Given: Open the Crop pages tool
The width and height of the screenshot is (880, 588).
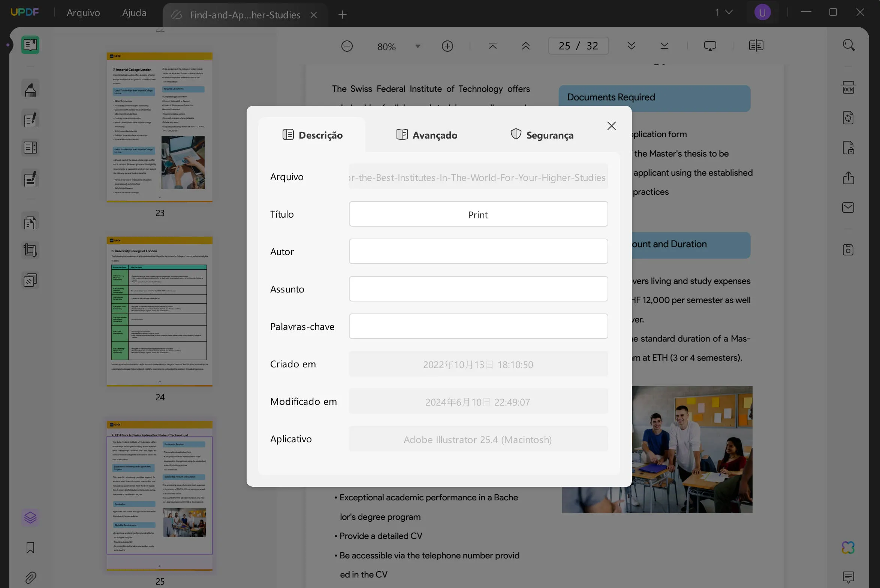Looking at the screenshot, I should coord(30,250).
